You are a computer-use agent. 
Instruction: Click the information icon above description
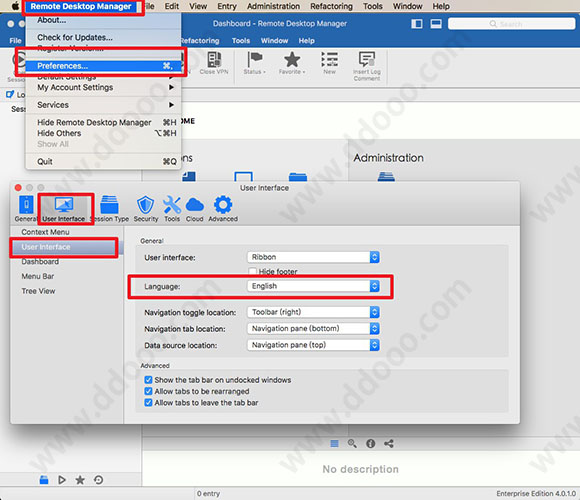tap(371, 443)
